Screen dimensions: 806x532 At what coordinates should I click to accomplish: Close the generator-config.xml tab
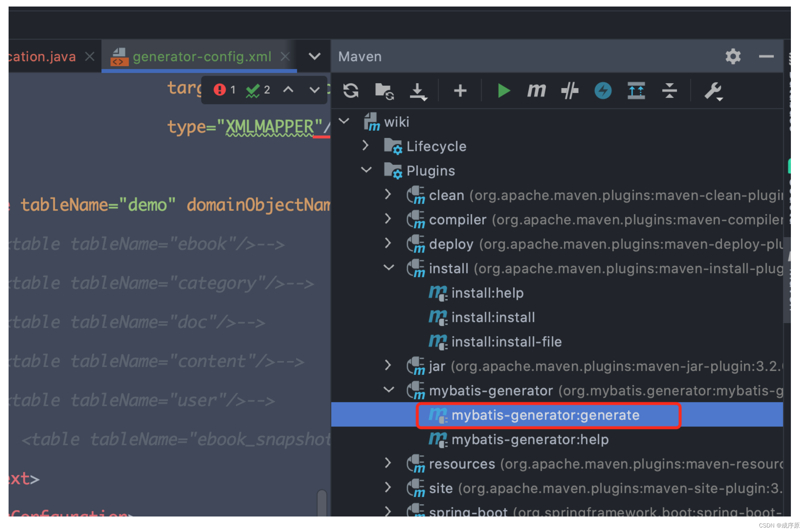285,56
